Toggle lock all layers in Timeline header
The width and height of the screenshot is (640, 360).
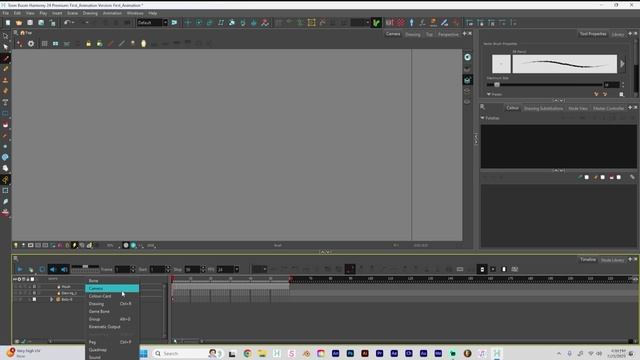coord(28,279)
